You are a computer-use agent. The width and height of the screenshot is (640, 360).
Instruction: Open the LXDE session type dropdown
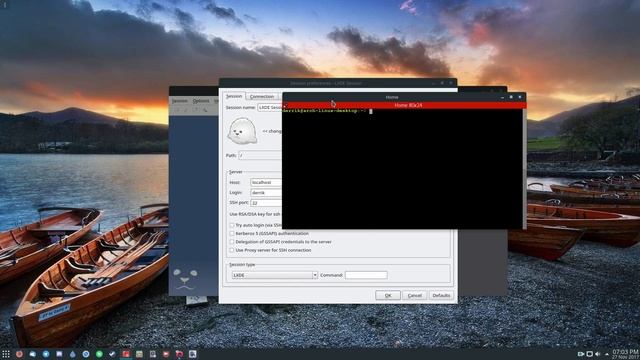274,275
